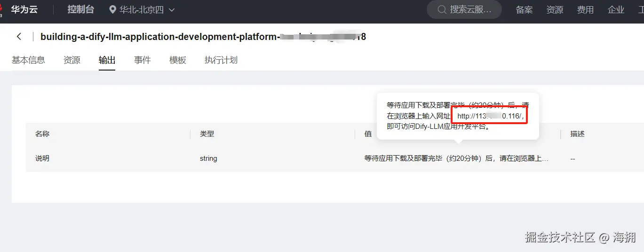Click the truncated value cell text
The width and height of the screenshot is (644, 252).
[x=456, y=158]
